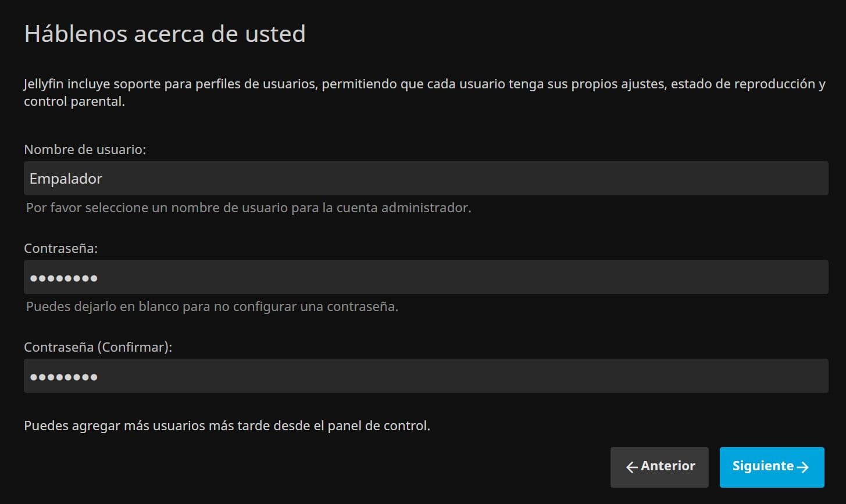Screen dimensions: 846x504
Task: Click the "Háblenos acerca de usted" heading
Action: (165, 34)
